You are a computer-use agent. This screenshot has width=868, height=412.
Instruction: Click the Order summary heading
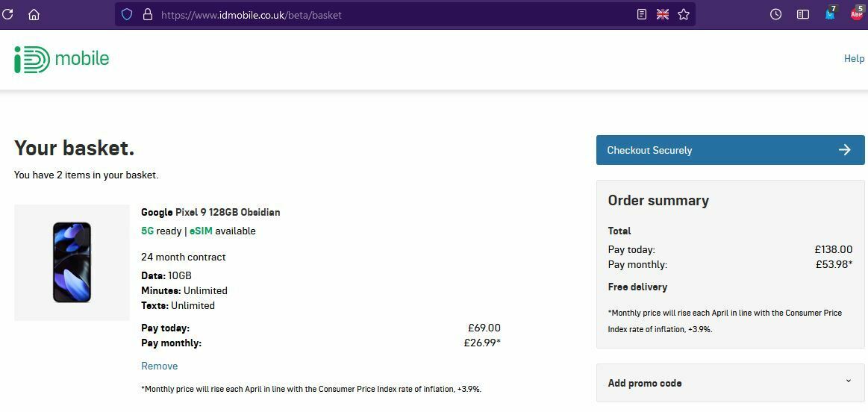[x=658, y=201]
